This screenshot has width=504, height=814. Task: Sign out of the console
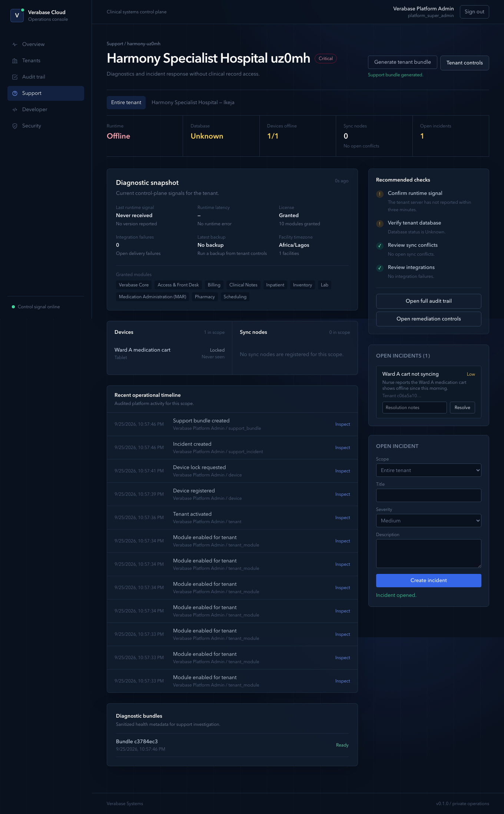point(474,12)
